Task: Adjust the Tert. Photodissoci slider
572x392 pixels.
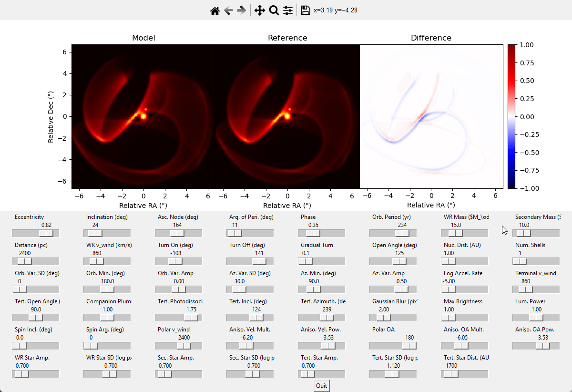Action: [178, 318]
